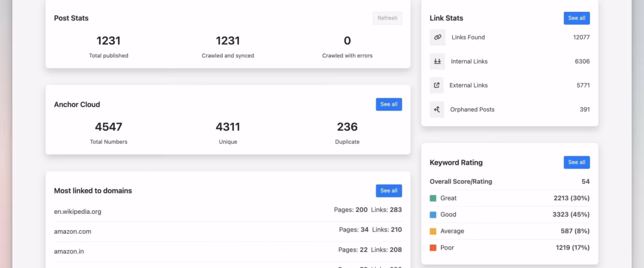Click the Total published count 1231

[x=108, y=41]
